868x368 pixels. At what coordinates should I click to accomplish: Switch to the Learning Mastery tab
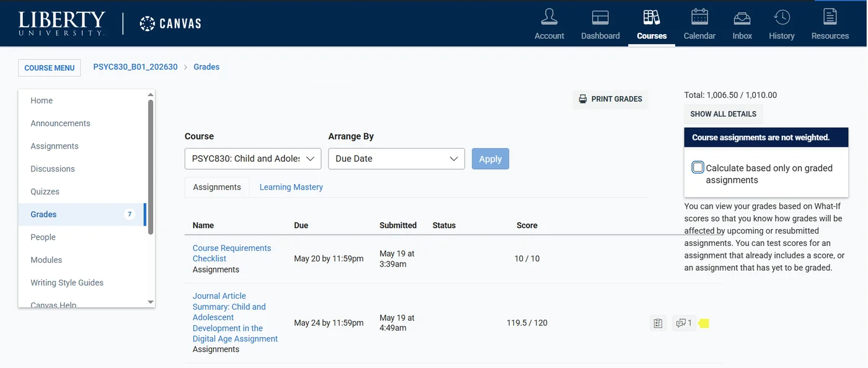point(291,187)
